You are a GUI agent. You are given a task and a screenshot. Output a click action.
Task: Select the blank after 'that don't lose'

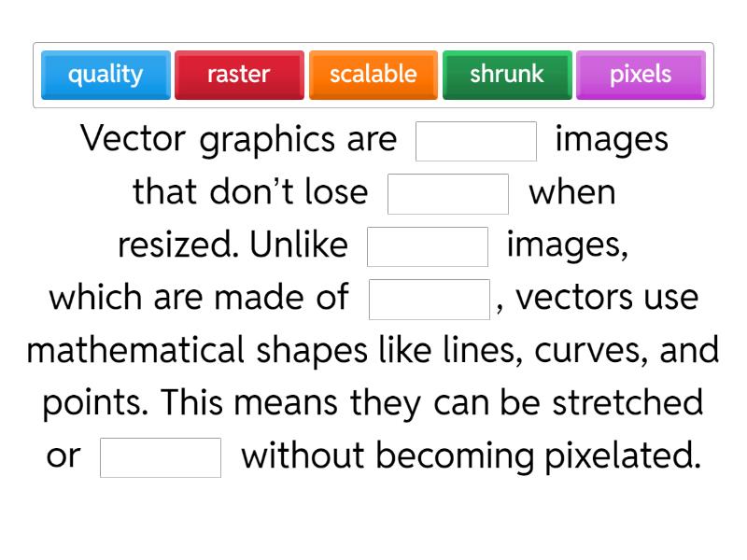(x=448, y=194)
